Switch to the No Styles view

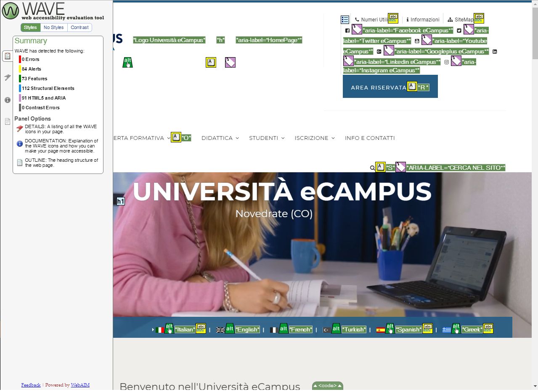[x=54, y=27]
